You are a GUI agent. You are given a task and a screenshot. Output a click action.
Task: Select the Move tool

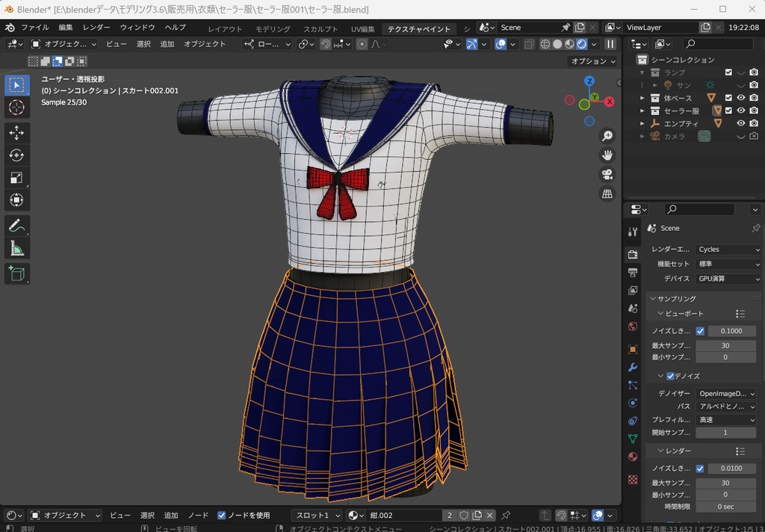click(16, 133)
